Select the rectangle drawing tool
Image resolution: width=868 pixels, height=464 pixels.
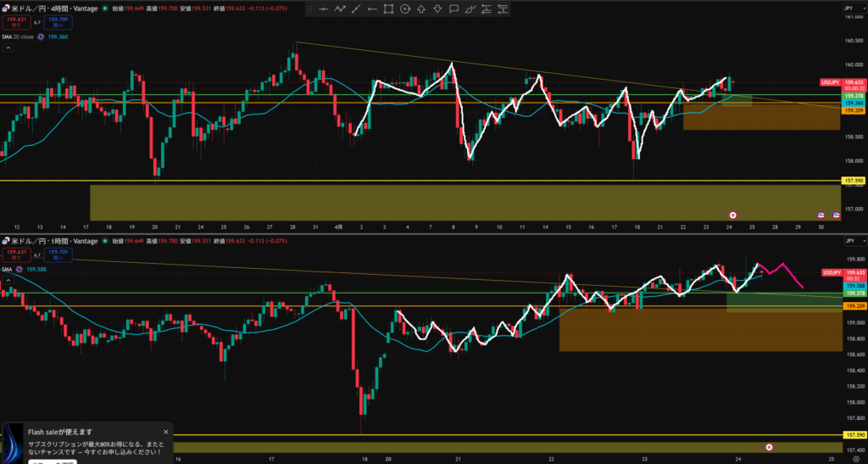point(388,9)
